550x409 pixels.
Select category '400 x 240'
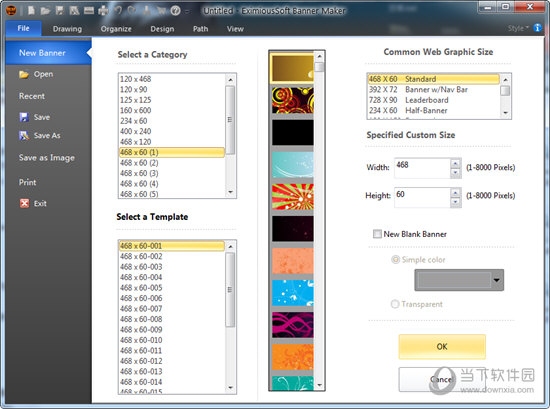pyautogui.click(x=172, y=131)
